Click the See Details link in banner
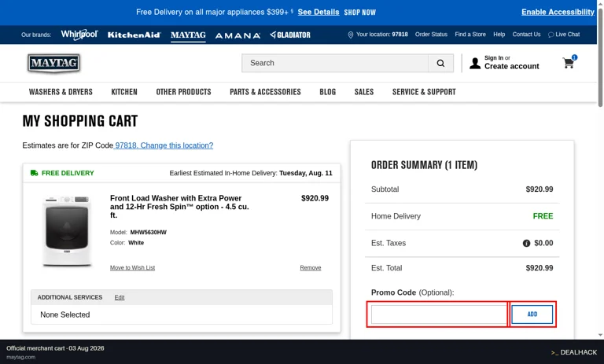This screenshot has width=604, height=364. pyautogui.click(x=319, y=12)
